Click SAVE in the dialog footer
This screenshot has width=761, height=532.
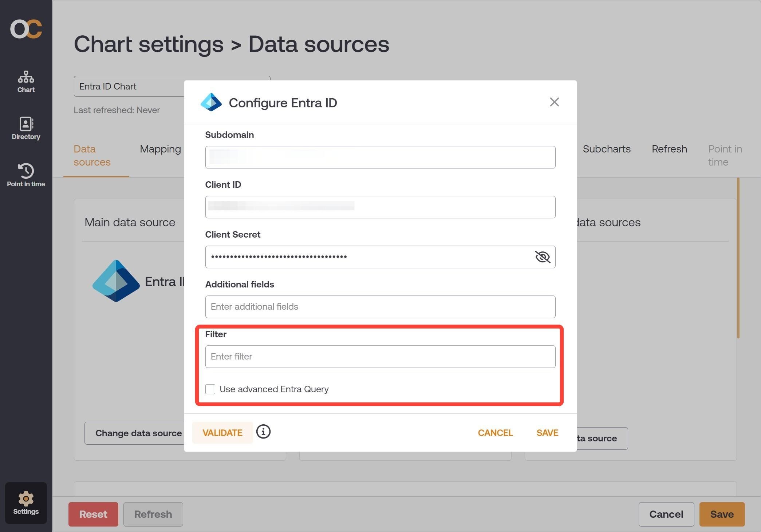point(547,433)
